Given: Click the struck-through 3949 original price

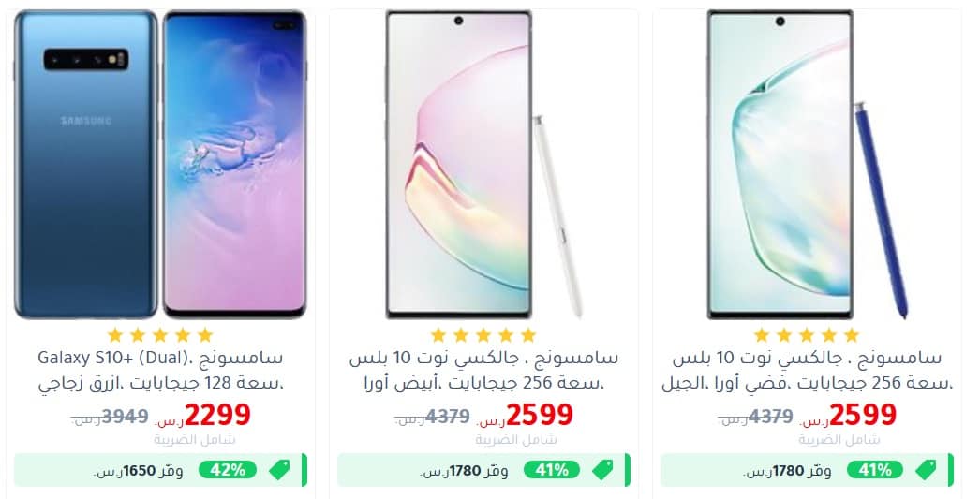Looking at the screenshot, I should (125, 416).
